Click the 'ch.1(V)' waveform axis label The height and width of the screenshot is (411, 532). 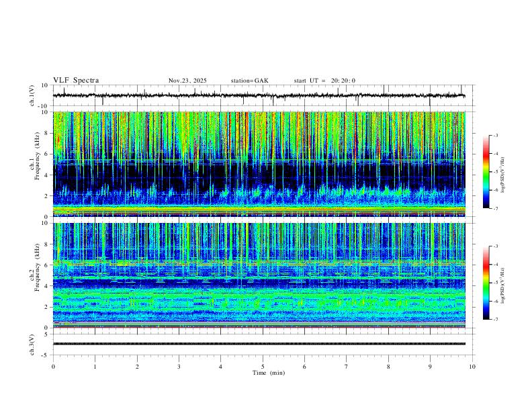32,95
